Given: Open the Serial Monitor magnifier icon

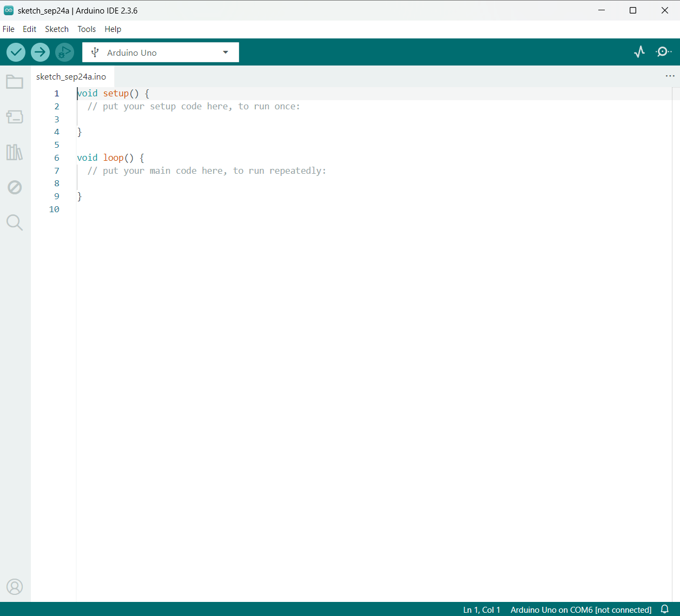Looking at the screenshot, I should [663, 52].
